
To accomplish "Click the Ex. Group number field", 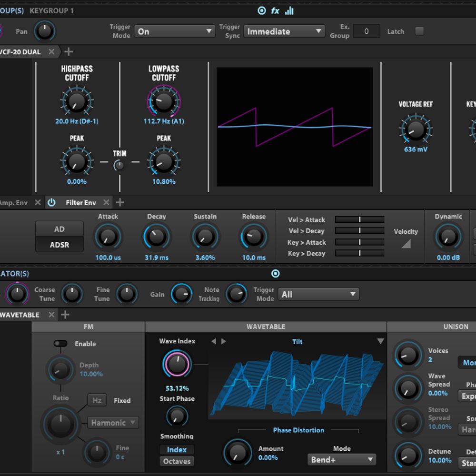I will pyautogui.click(x=367, y=31).
